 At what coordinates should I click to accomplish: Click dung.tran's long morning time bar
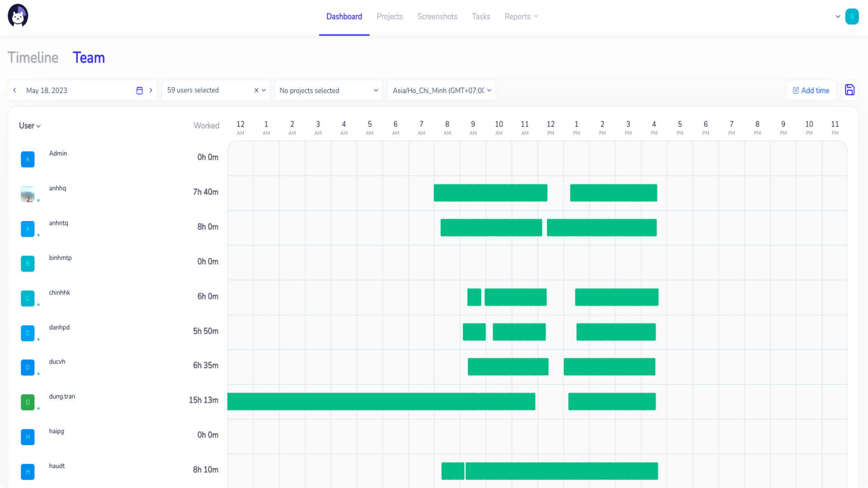click(381, 401)
